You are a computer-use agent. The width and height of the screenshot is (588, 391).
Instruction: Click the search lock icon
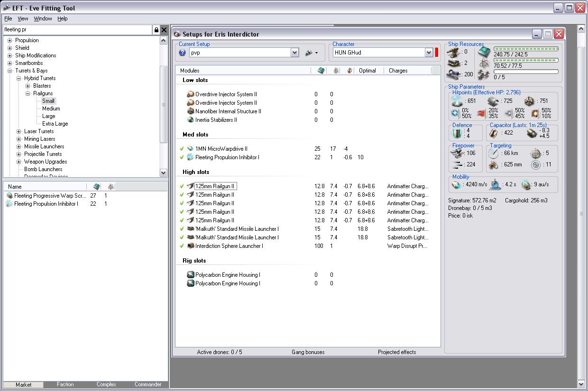pyautogui.click(x=156, y=30)
